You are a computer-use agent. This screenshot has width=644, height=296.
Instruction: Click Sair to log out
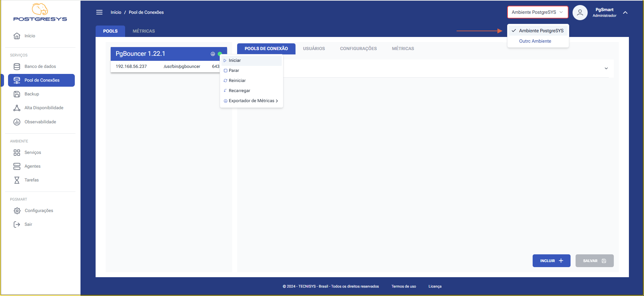coord(42,224)
